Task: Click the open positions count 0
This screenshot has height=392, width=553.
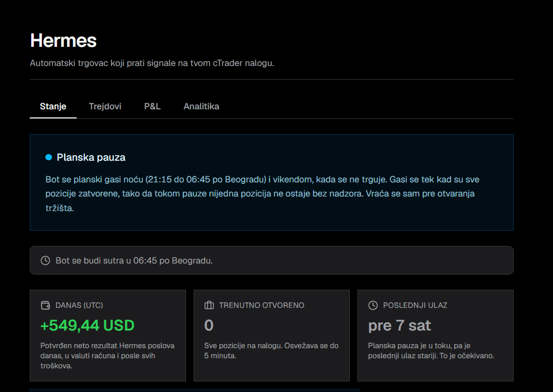Action: [x=209, y=325]
